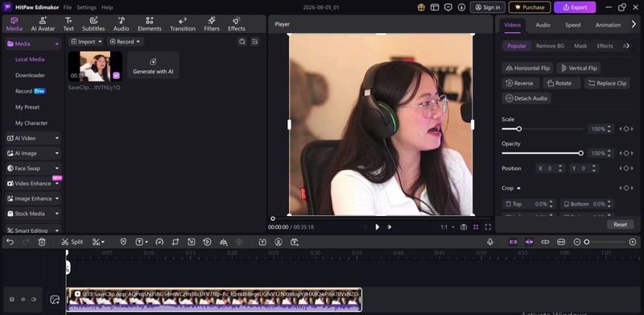The height and width of the screenshot is (315, 644).
Task: Open the player 1:1 ratio dropdown
Action: tap(448, 227)
